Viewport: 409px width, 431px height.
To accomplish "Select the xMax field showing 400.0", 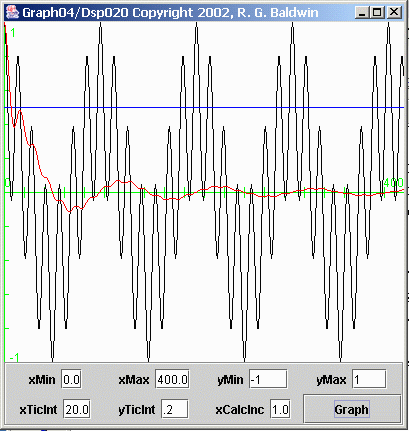I will point(172,379).
